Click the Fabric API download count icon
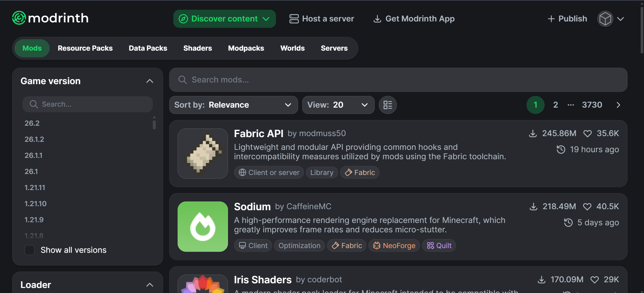644x293 pixels. point(533,133)
